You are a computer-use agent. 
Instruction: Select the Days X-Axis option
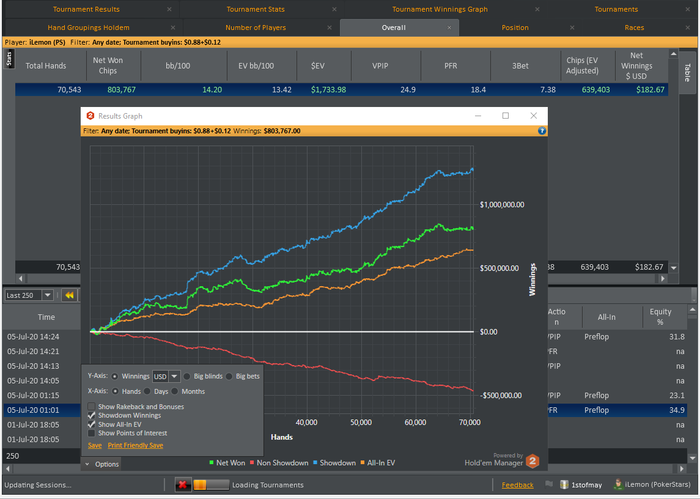pyautogui.click(x=147, y=391)
